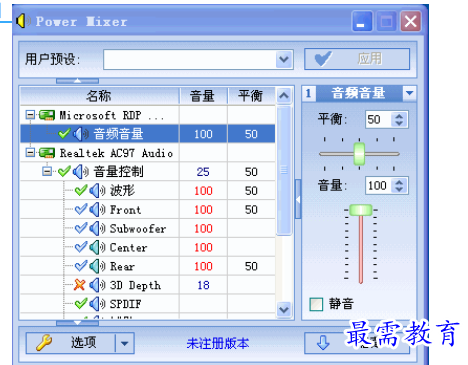Image resolution: width=468 pixels, height=365 pixels.
Task: Open the 音频音量 panel header dropdown
Action: (409, 93)
